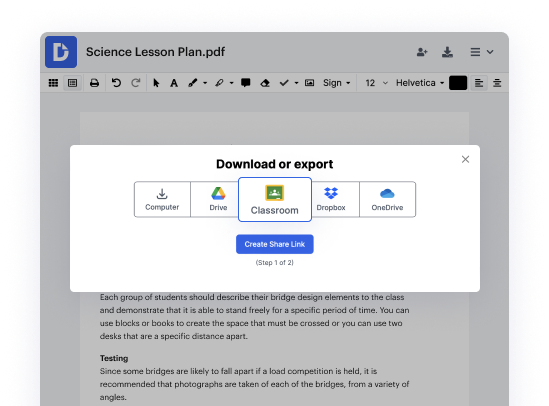Expand the stamp options arrow
Image resolution: width=549 pixels, height=406 pixels.
click(297, 83)
